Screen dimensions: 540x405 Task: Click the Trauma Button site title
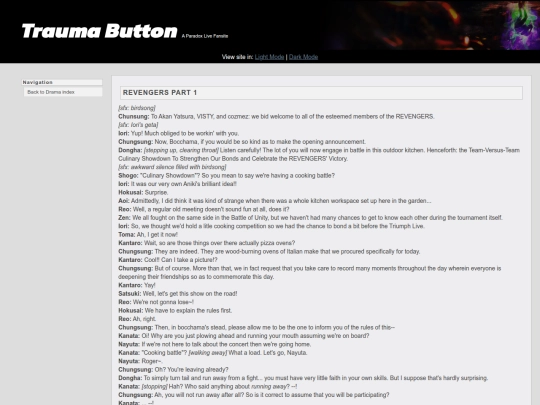[x=100, y=31]
